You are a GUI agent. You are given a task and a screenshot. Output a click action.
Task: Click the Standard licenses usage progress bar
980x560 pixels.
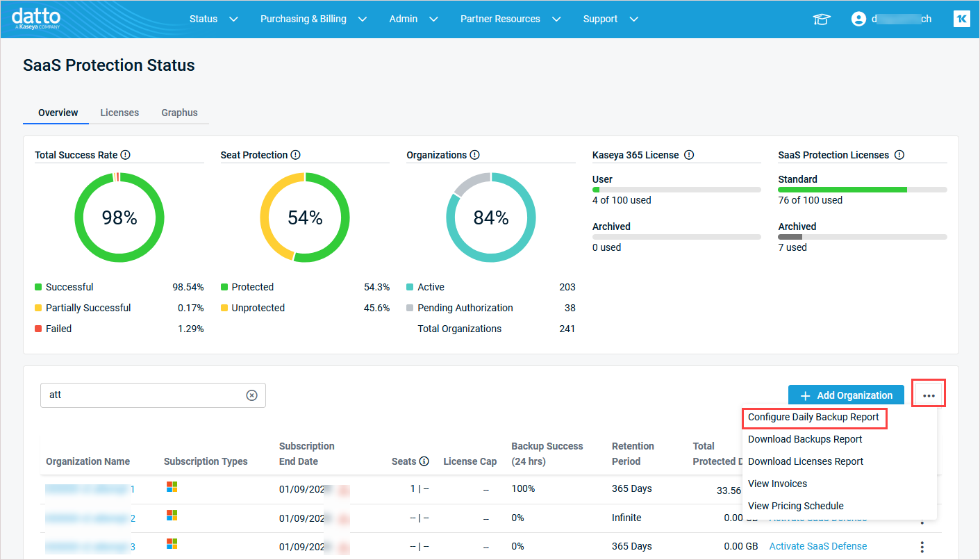pos(861,189)
